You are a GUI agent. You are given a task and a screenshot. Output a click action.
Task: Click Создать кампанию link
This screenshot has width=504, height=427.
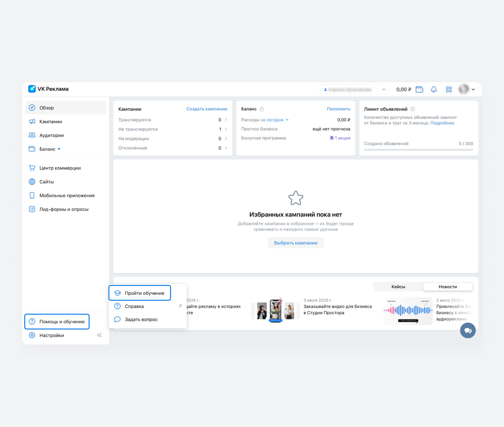click(207, 109)
